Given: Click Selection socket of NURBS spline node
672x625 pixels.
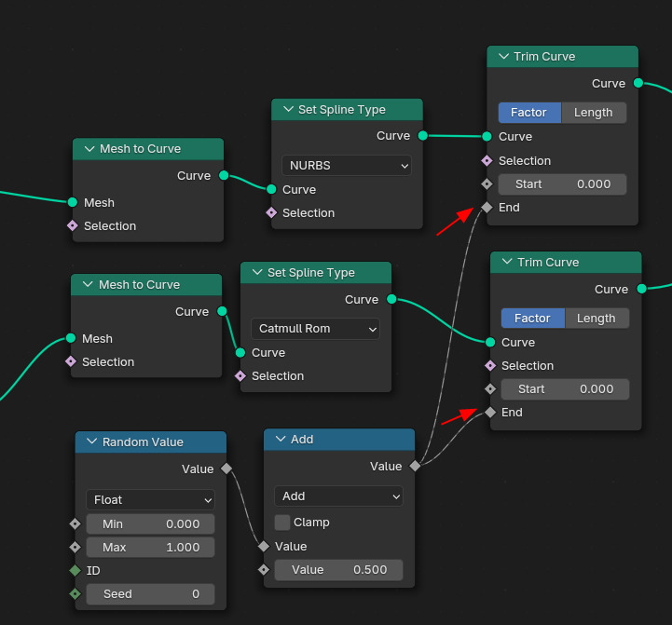Looking at the screenshot, I should click(x=271, y=212).
